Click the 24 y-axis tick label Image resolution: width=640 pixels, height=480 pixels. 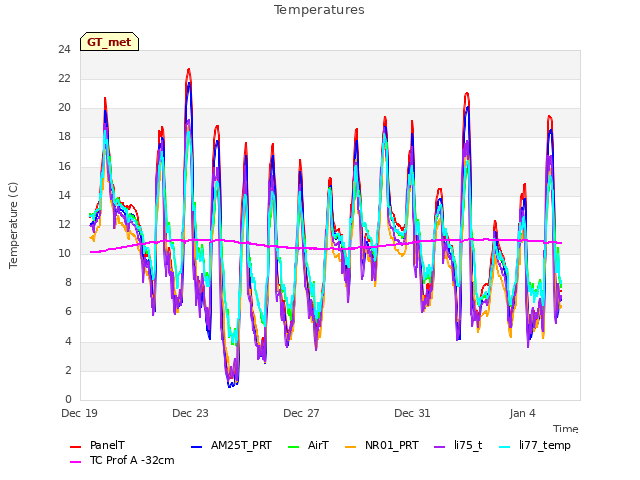point(64,50)
